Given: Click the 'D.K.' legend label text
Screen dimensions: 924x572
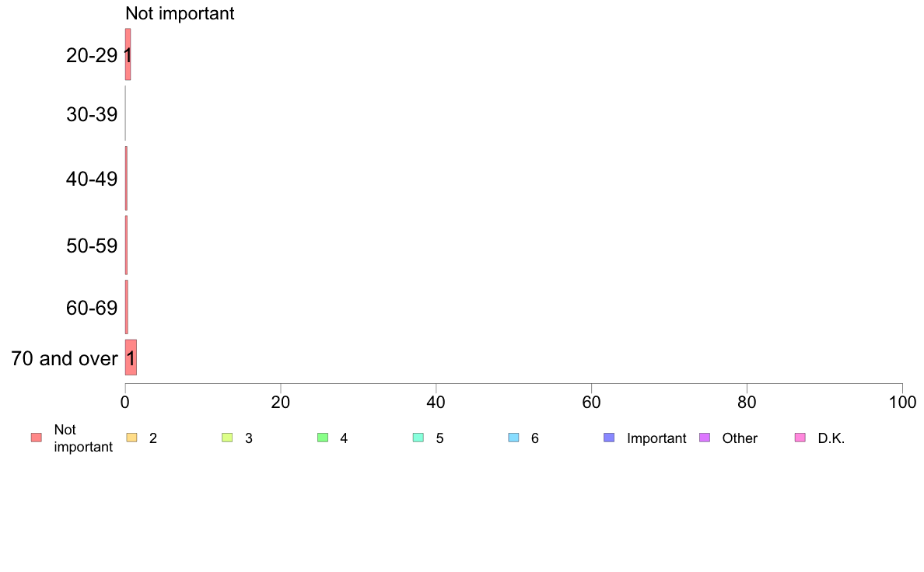Looking at the screenshot, I should (831, 438).
